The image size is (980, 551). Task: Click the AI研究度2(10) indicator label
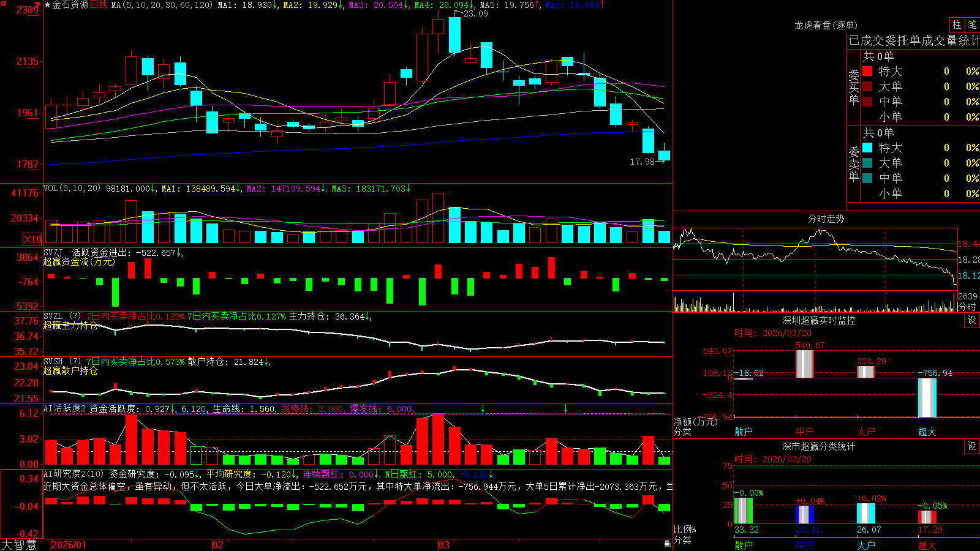(74, 474)
